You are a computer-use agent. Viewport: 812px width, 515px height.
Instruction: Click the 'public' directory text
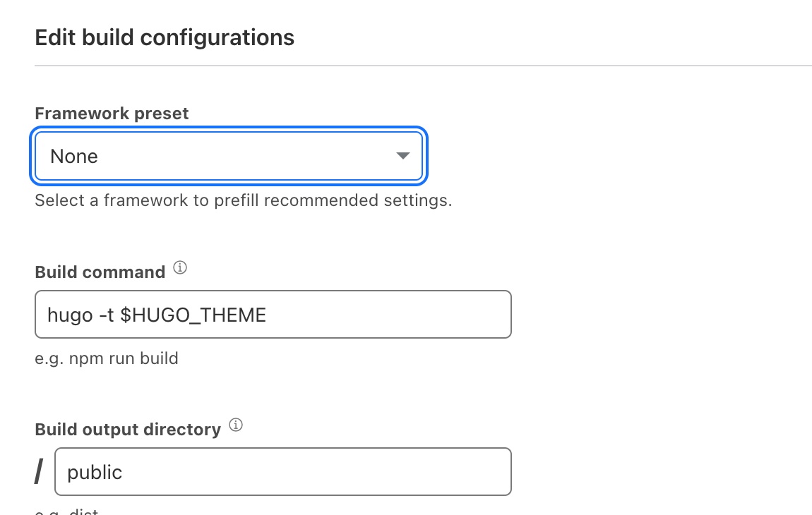(95, 472)
